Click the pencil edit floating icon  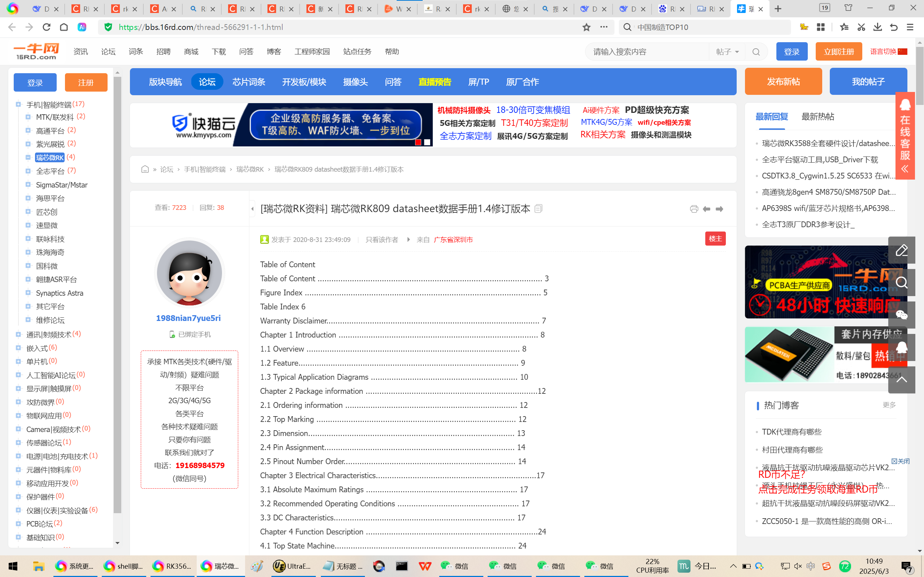902,250
